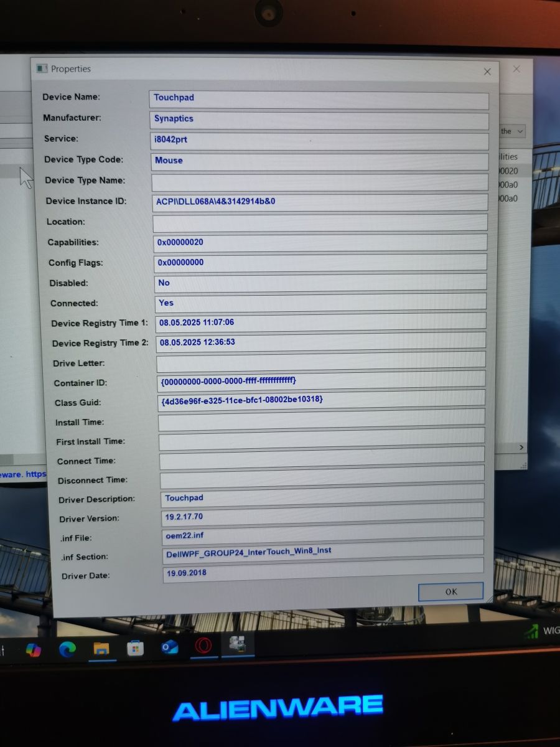Open the Microsoft Store taskbar icon
The width and height of the screenshot is (560, 747).
[x=135, y=648]
